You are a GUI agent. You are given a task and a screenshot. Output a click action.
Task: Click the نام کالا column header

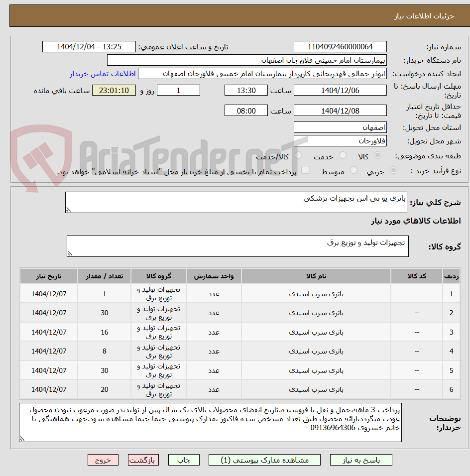316,276
